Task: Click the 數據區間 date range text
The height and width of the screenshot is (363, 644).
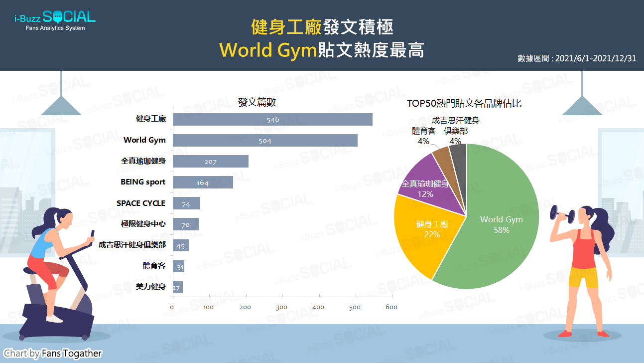Action: click(x=577, y=58)
